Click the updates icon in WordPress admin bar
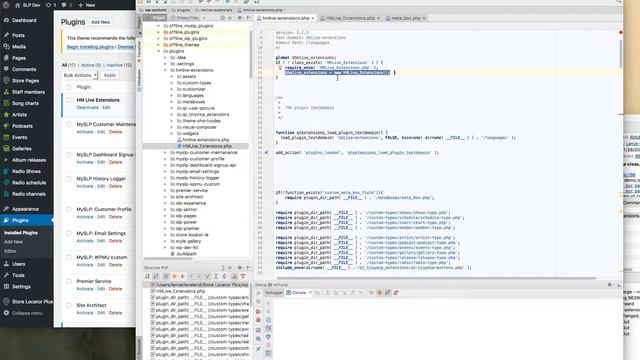This screenshot has width=640, height=360. 48,5
